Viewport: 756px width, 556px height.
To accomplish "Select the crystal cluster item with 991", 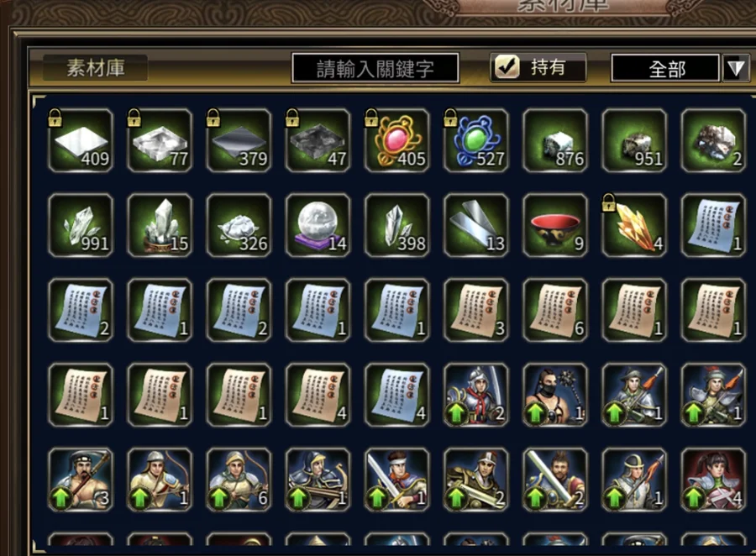I will (81, 225).
